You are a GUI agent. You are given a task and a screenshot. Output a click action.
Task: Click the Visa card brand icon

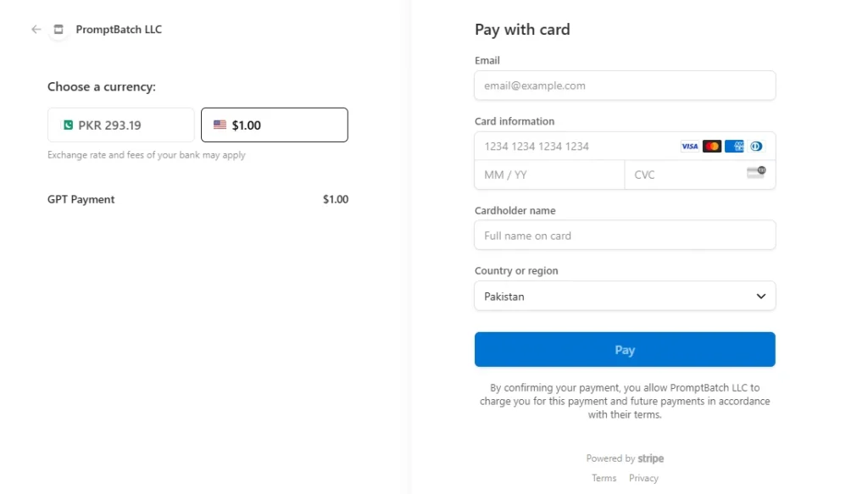point(689,146)
